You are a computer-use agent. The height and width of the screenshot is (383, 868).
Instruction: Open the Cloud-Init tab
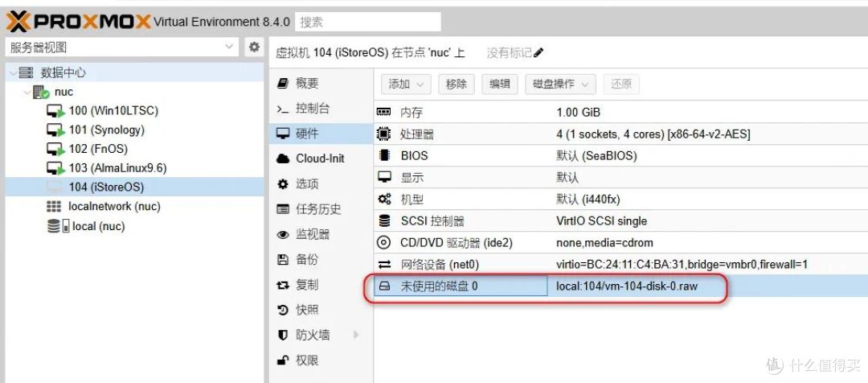(x=321, y=159)
